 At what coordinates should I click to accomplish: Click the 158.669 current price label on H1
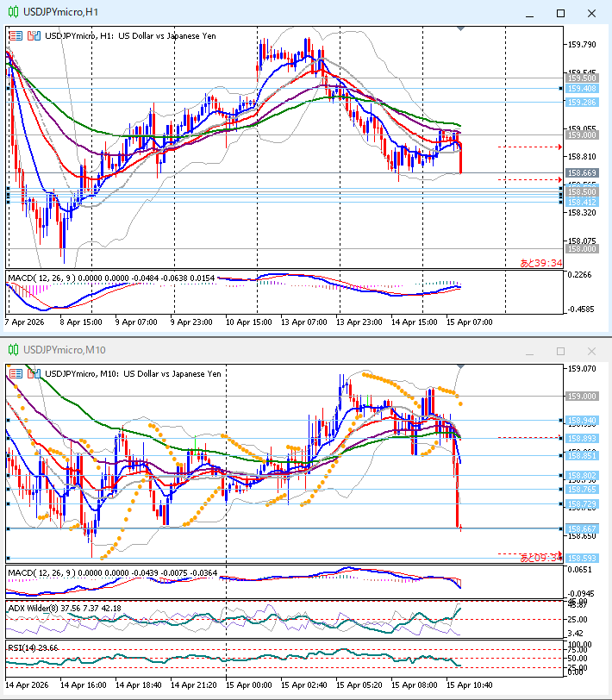pyautogui.click(x=582, y=172)
